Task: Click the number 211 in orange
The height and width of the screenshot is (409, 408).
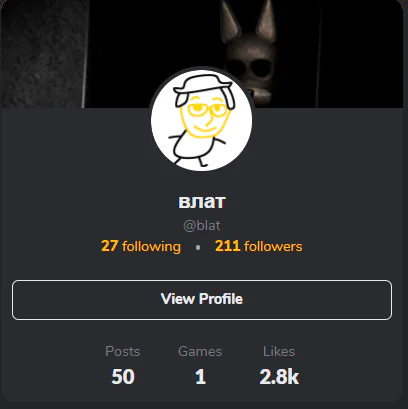Action: [x=228, y=246]
